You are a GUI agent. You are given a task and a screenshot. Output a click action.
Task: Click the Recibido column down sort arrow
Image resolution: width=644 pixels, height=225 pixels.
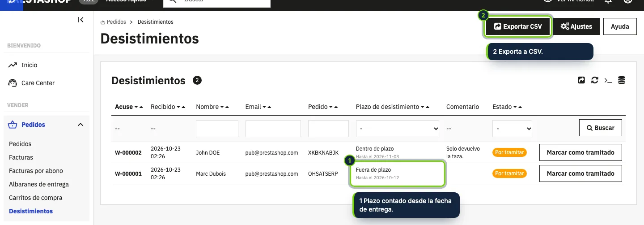pyautogui.click(x=178, y=107)
